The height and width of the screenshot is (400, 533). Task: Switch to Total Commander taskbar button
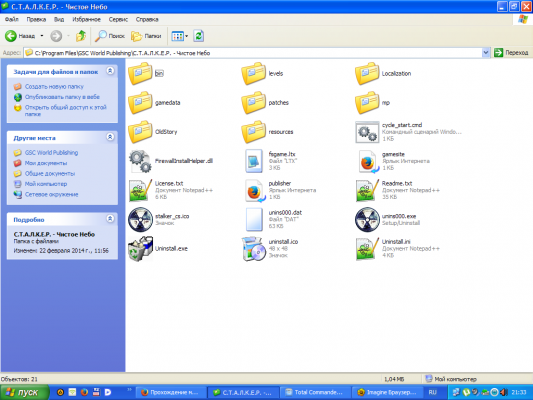(314, 392)
